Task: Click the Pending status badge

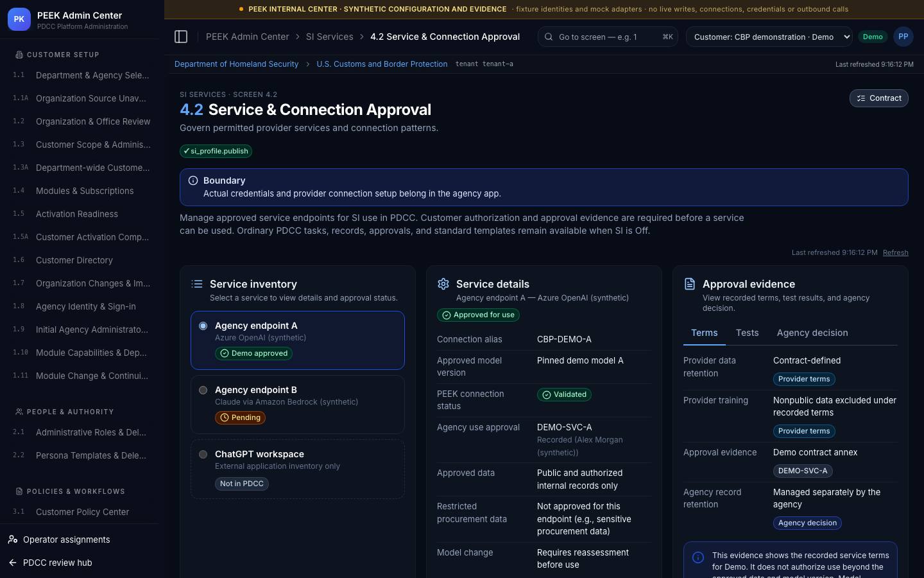Action: (x=241, y=417)
